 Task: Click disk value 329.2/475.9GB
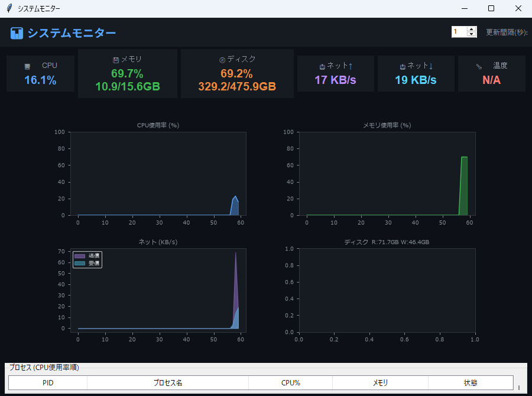click(237, 86)
